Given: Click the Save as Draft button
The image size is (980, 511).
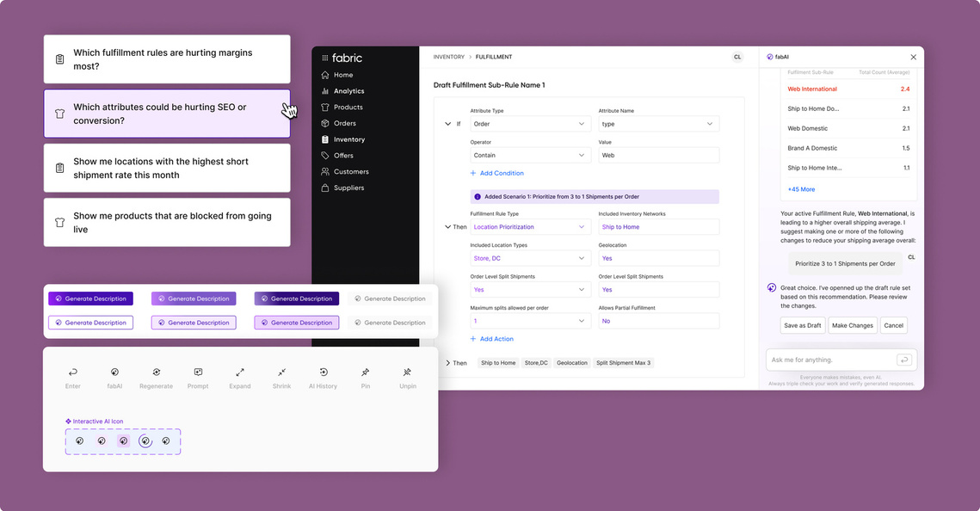Looking at the screenshot, I should click(803, 325).
